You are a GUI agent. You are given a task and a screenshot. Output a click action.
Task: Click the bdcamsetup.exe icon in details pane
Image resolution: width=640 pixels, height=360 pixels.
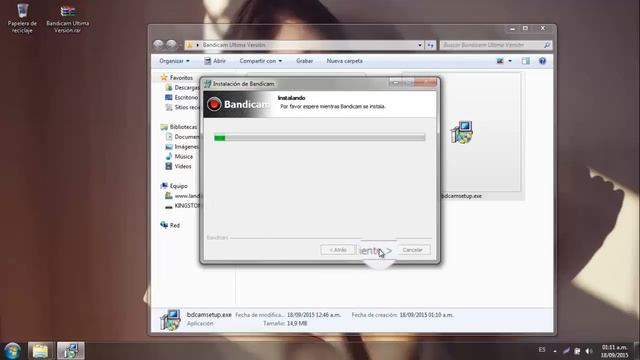click(x=171, y=319)
